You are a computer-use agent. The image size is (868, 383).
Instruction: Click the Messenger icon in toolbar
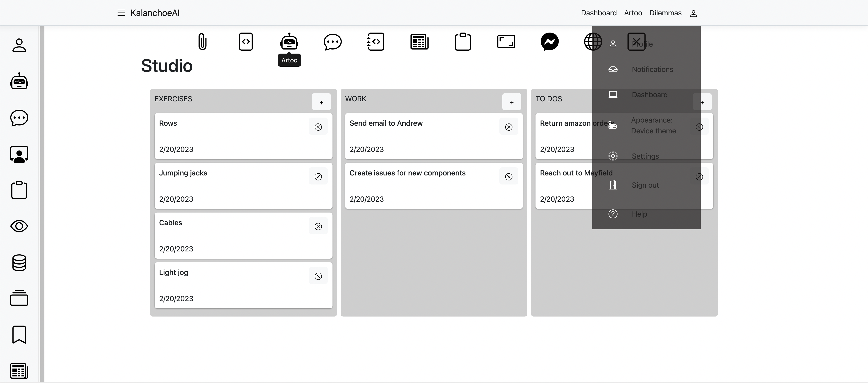tap(550, 42)
